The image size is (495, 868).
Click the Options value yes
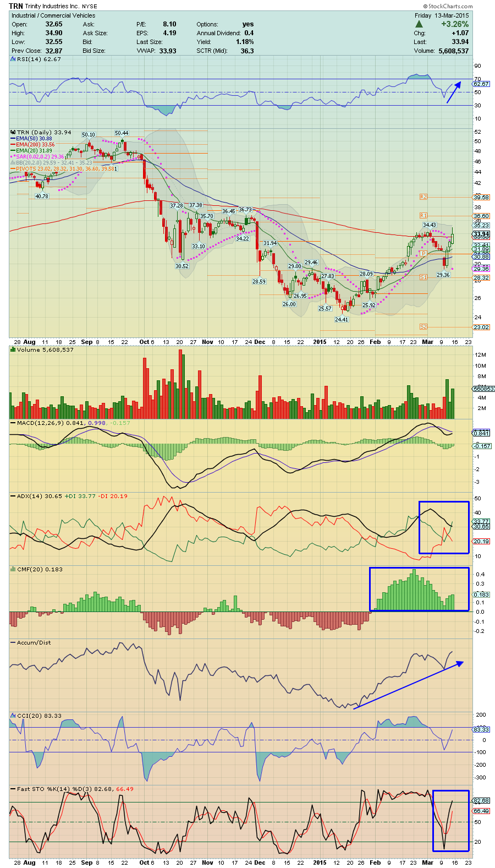(x=248, y=24)
